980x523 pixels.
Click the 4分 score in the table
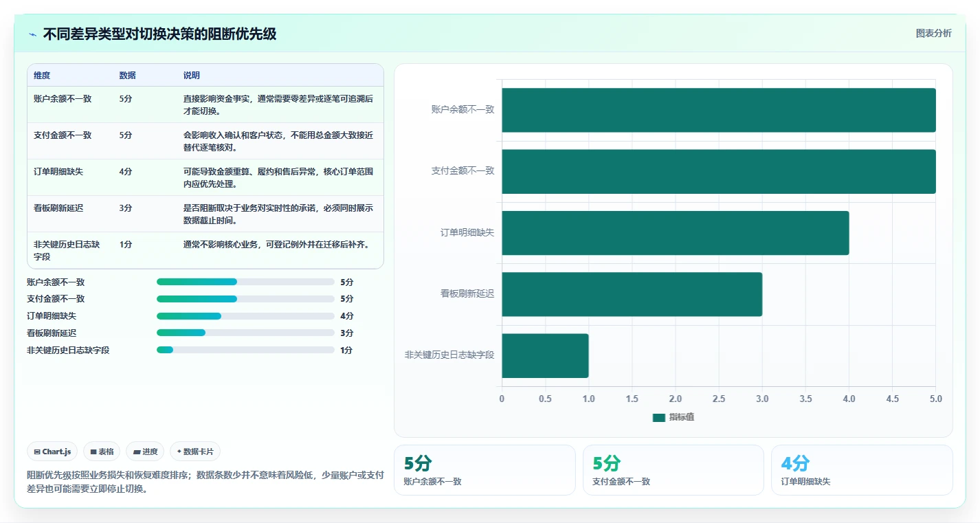click(125, 172)
